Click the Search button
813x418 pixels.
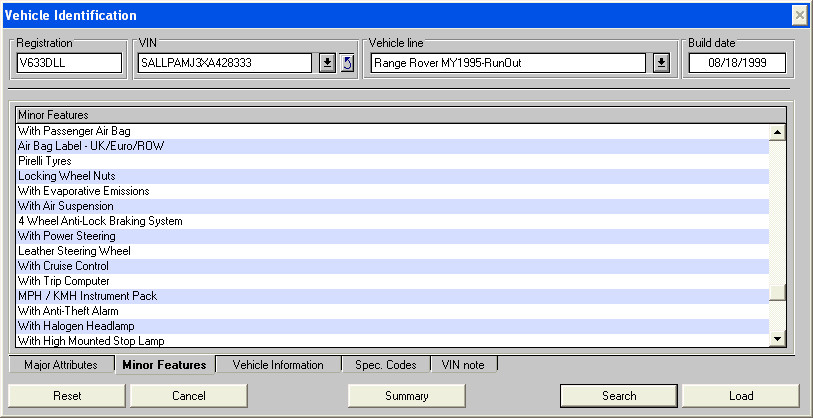tap(619, 396)
